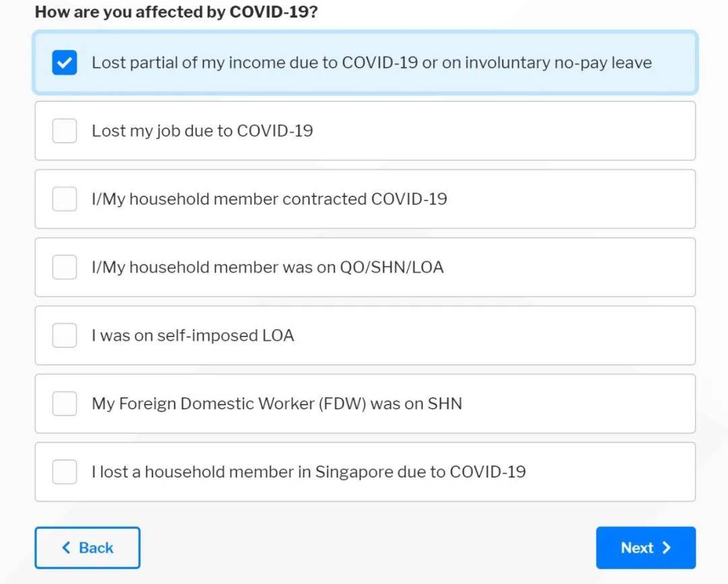This screenshot has width=728, height=584.
Task: Check 'I/My household member was on QO/SHN/LOA'
Action: [x=64, y=267]
